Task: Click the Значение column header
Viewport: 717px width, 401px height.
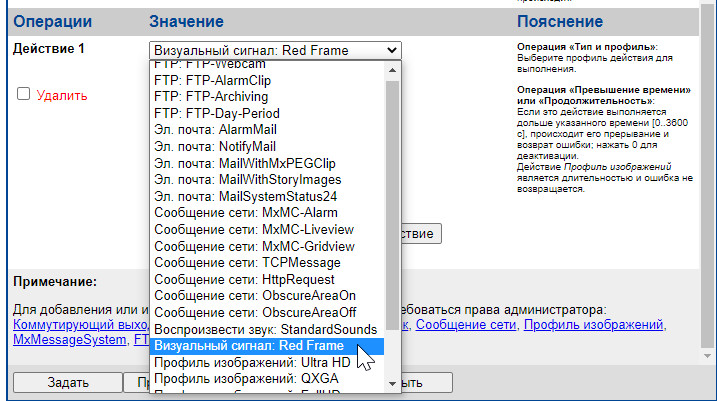Action: coord(186,21)
